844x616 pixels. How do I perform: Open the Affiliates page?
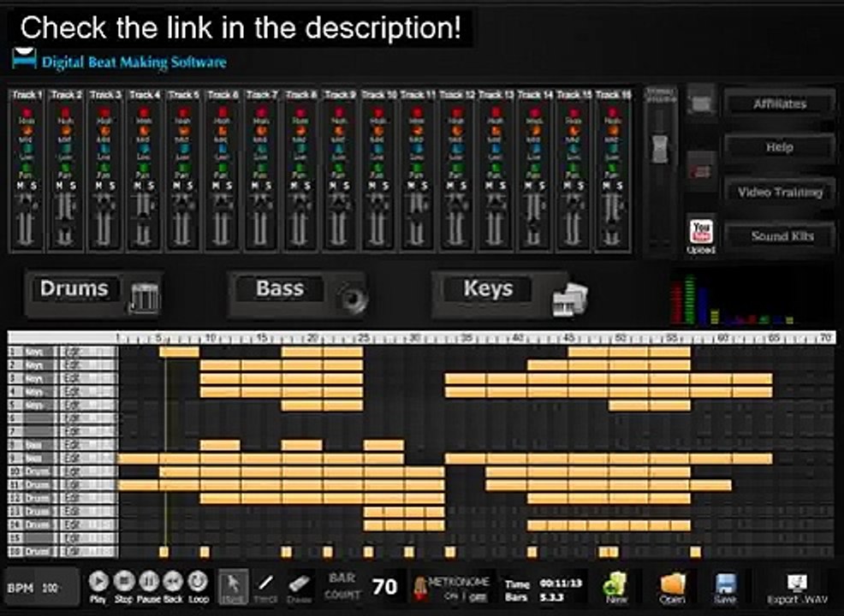(x=780, y=104)
